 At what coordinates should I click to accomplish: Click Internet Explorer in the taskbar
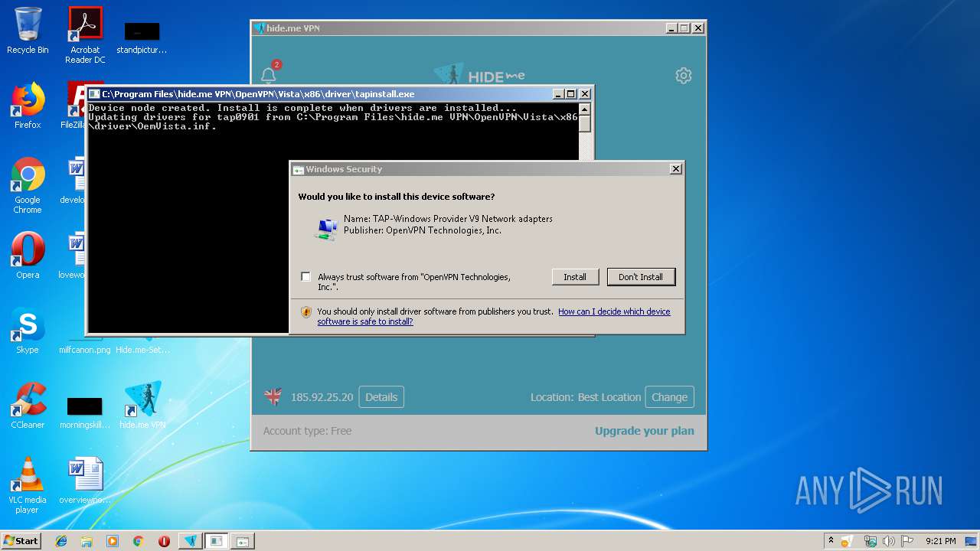[x=61, y=541]
